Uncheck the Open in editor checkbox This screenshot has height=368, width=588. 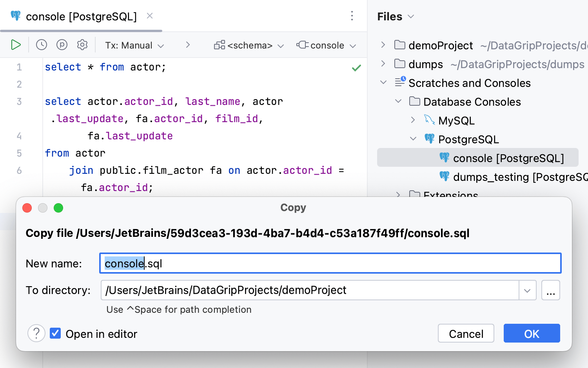pyautogui.click(x=55, y=334)
